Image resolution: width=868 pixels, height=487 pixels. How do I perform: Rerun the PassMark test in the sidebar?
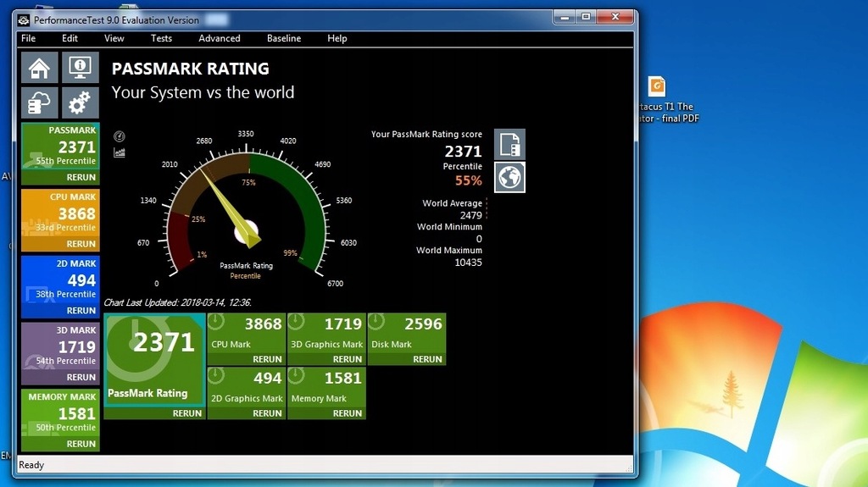(x=81, y=178)
